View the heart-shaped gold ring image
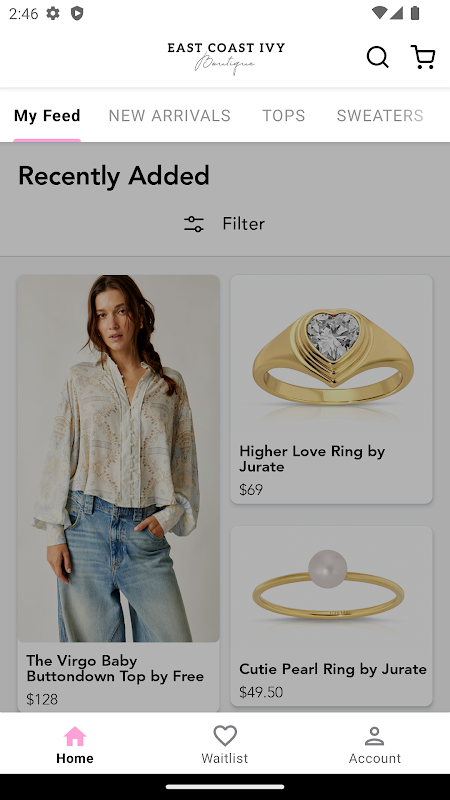The width and height of the screenshot is (450, 800). [332, 357]
